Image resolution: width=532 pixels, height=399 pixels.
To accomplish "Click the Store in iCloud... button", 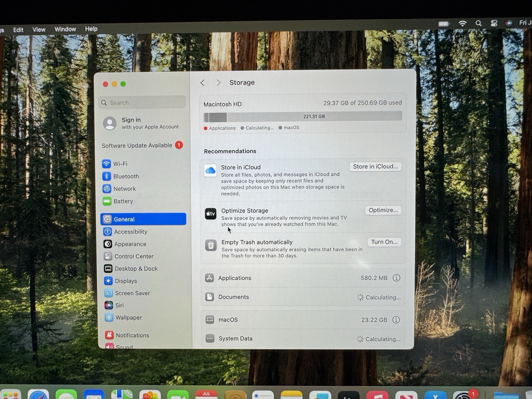I will [x=375, y=167].
